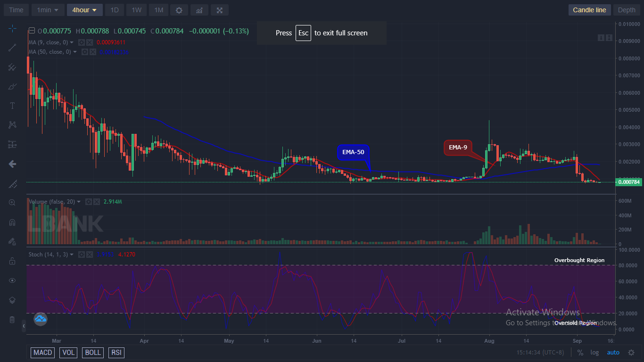Activate the zoom in magnifier tool

click(x=12, y=203)
